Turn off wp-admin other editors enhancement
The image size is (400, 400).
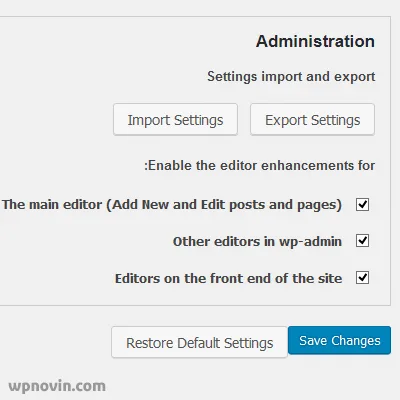tap(362, 240)
